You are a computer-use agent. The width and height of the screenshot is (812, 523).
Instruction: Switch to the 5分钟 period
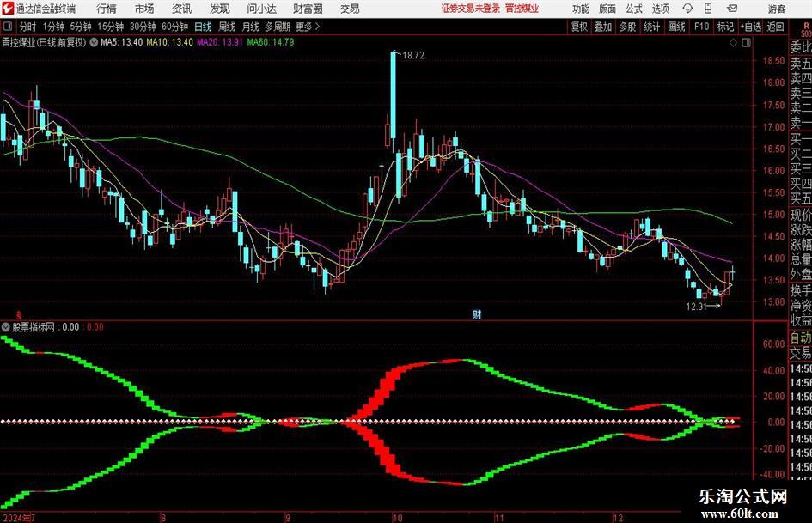click(80, 27)
